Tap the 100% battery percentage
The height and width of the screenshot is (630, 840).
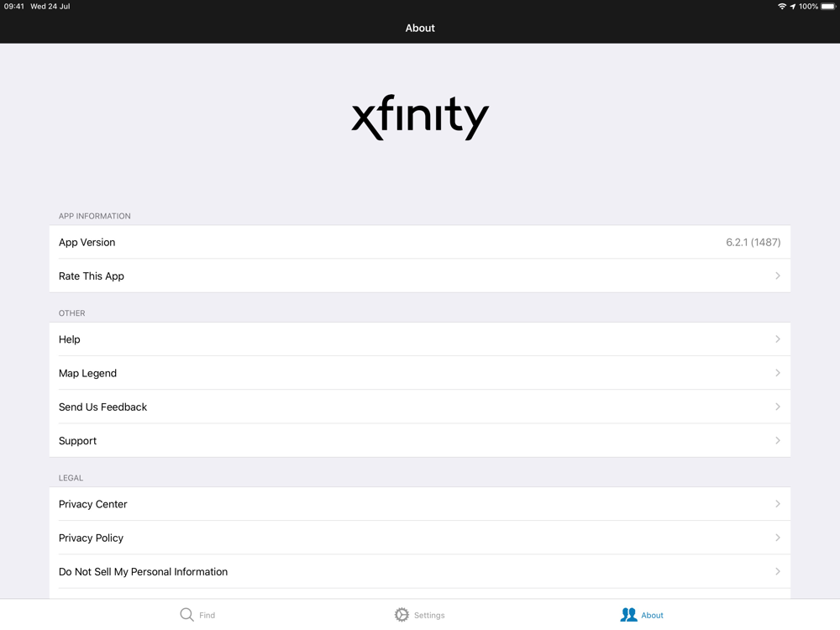pyautogui.click(x=808, y=7)
